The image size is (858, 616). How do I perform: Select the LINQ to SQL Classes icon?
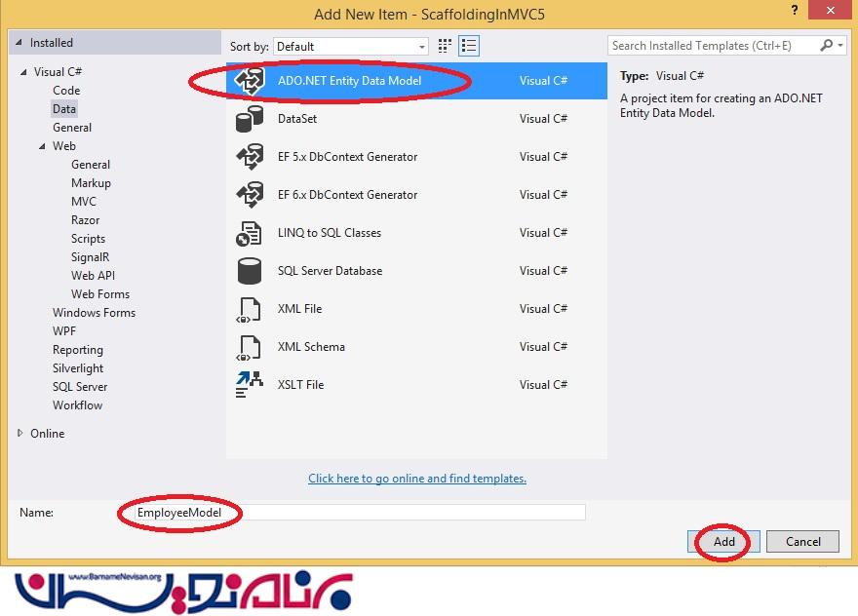(250, 233)
